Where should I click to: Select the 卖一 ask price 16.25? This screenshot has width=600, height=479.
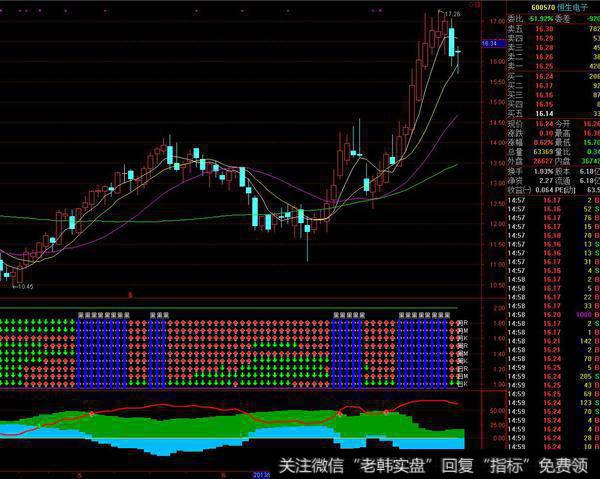[544, 67]
